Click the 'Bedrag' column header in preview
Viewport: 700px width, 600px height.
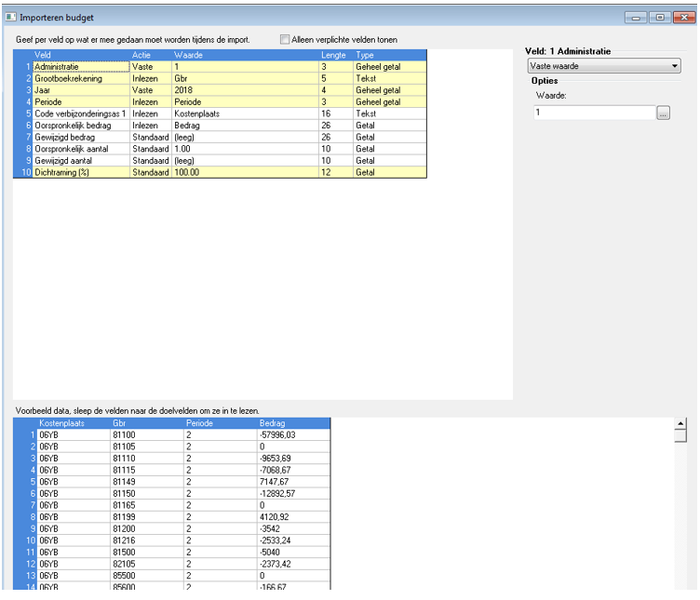tap(292, 422)
